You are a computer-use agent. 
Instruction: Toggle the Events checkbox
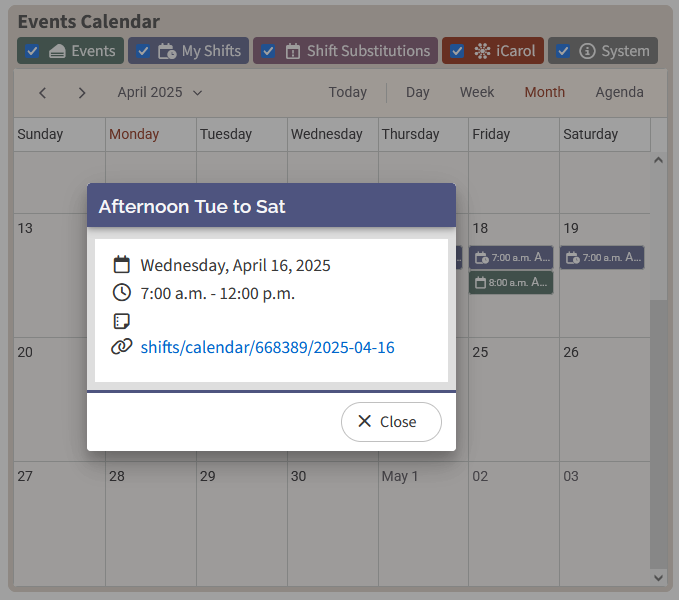[33, 51]
